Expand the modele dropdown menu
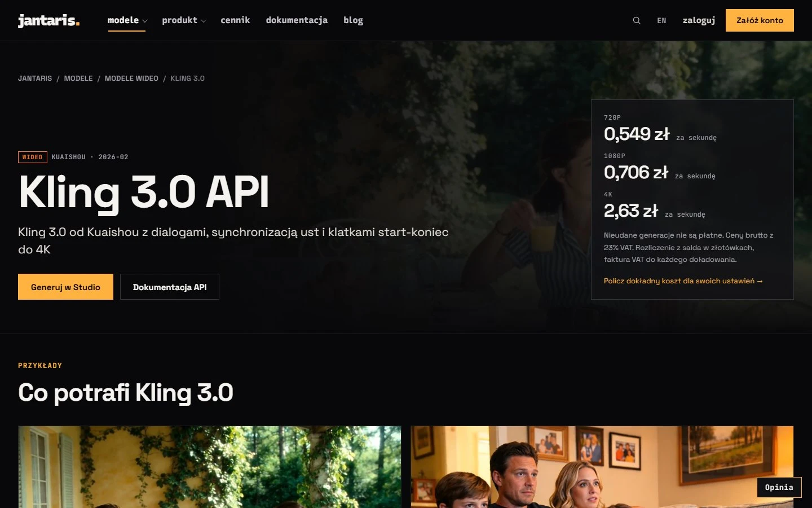 (x=127, y=20)
